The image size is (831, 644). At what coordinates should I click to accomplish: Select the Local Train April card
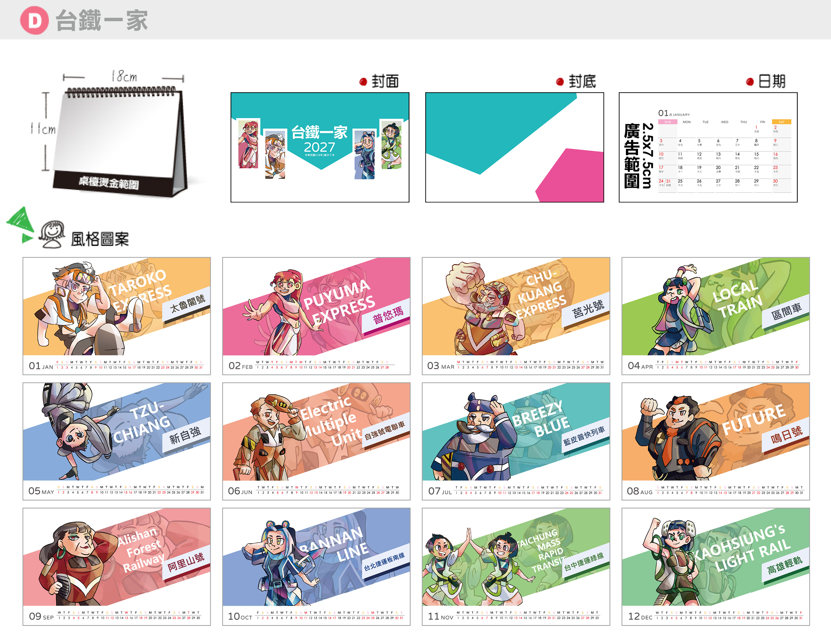pyautogui.click(x=716, y=316)
